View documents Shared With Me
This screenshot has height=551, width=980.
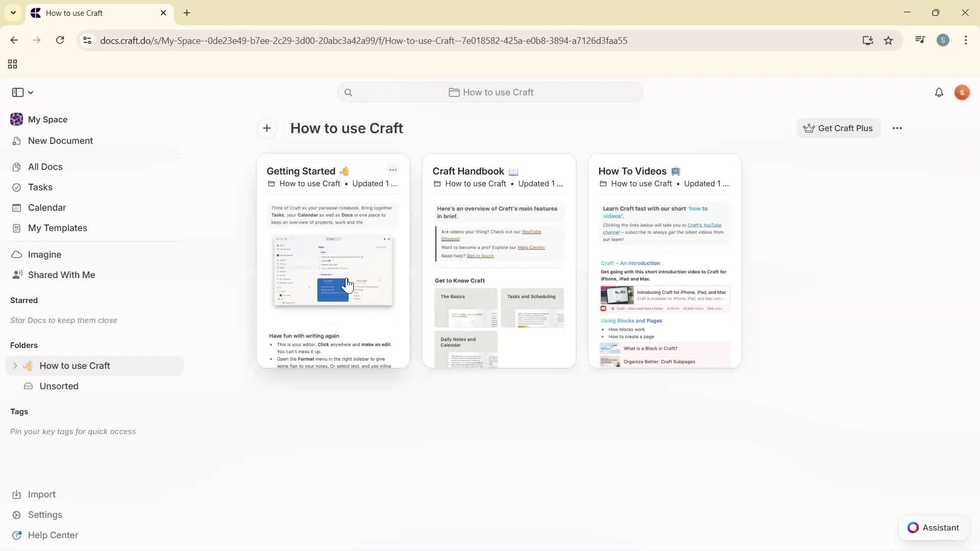pos(61,274)
